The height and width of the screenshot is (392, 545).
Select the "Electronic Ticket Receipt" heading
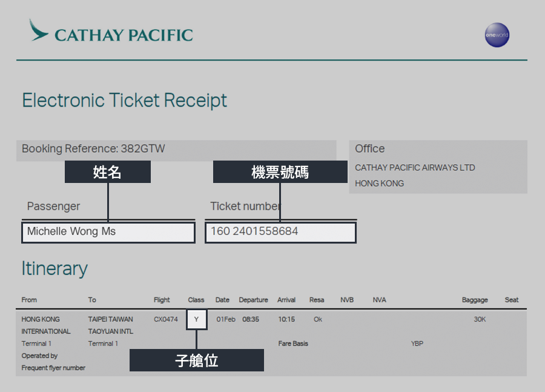point(124,101)
